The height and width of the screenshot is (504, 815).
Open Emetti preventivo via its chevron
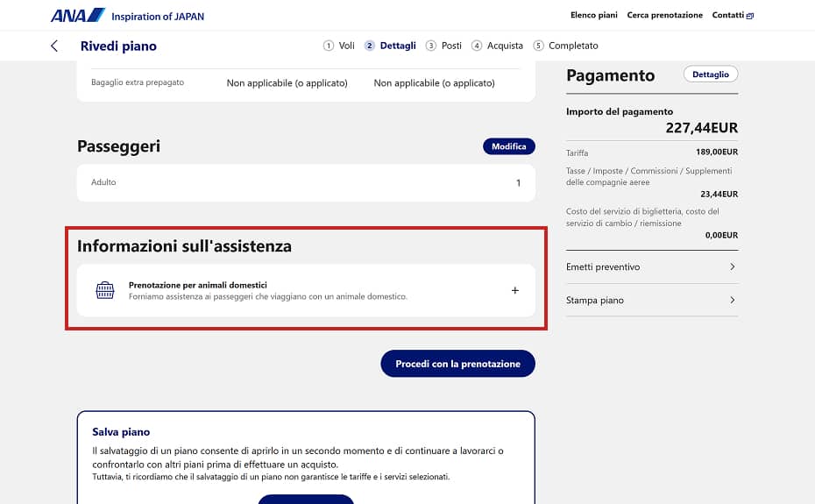click(x=732, y=266)
